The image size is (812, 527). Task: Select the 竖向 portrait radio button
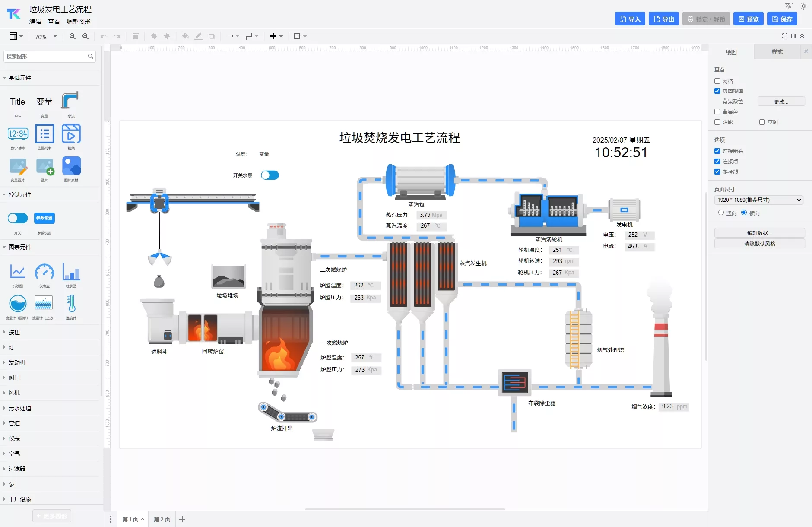tap(721, 213)
